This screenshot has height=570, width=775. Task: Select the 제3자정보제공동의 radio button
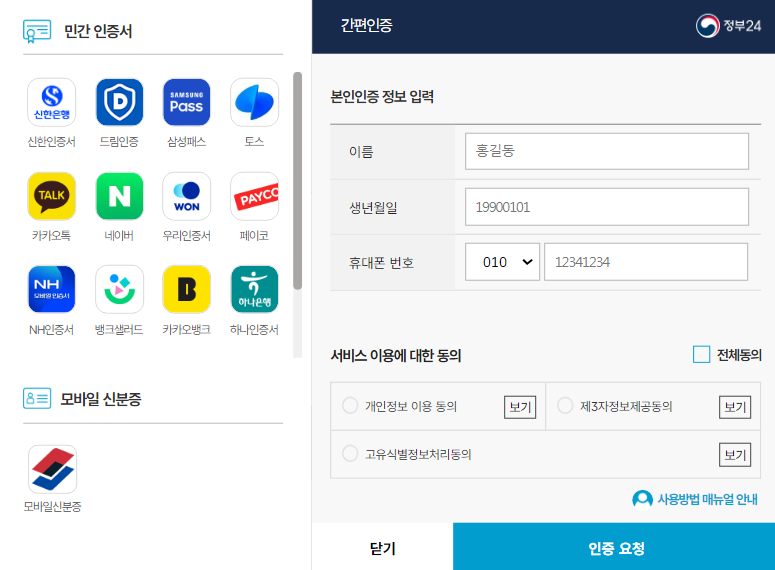[565, 405]
